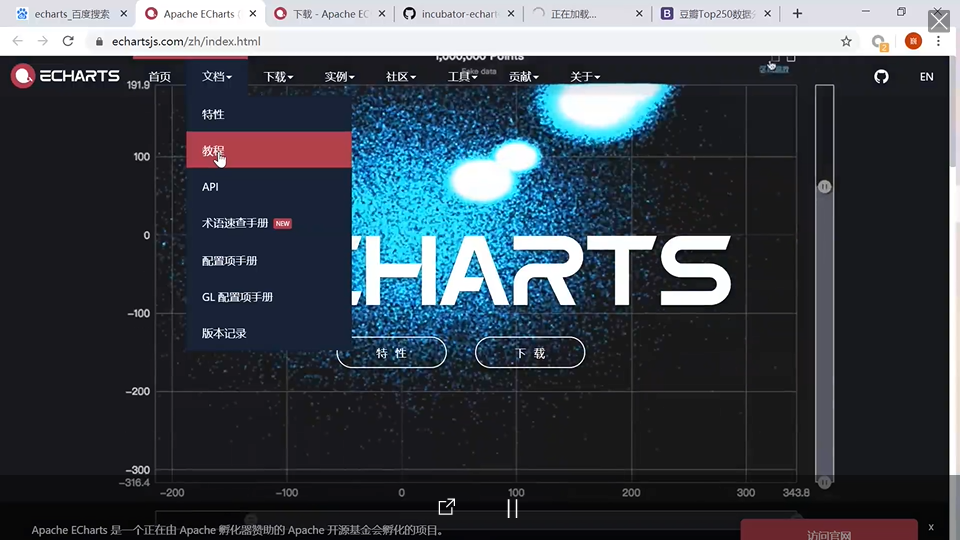Expand the 工具 dropdown menu
Screen dimensions: 960x540
462,77
